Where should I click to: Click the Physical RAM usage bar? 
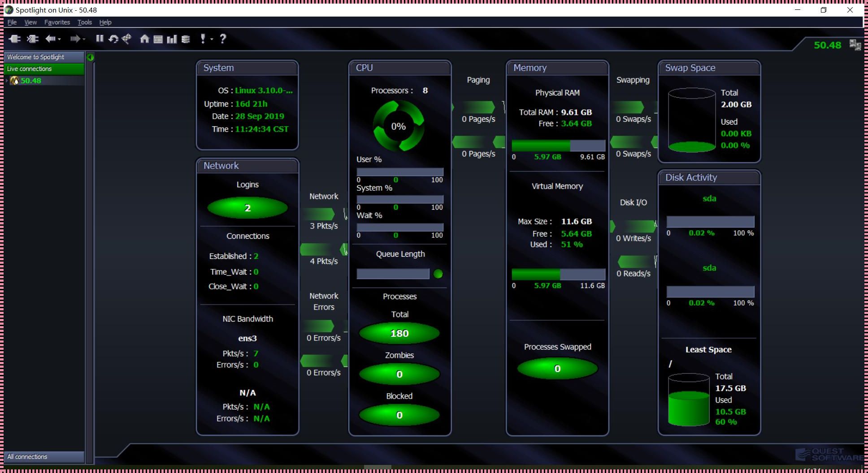558,145
